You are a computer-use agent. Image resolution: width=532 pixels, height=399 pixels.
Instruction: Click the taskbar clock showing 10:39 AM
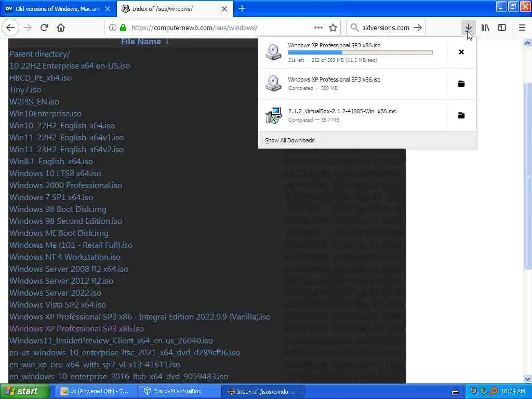[513, 392]
